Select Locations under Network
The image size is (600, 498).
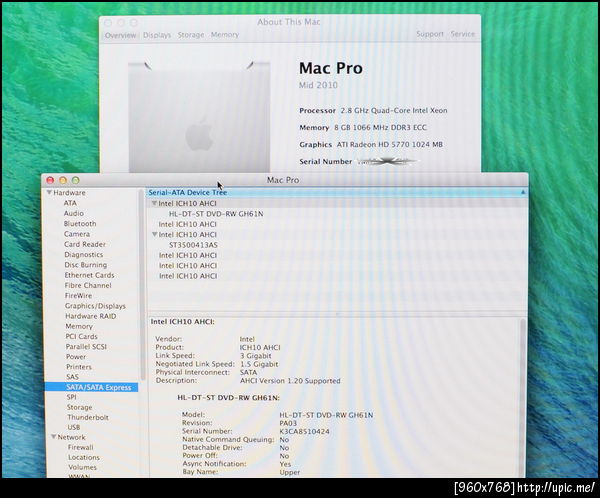pyautogui.click(x=84, y=457)
